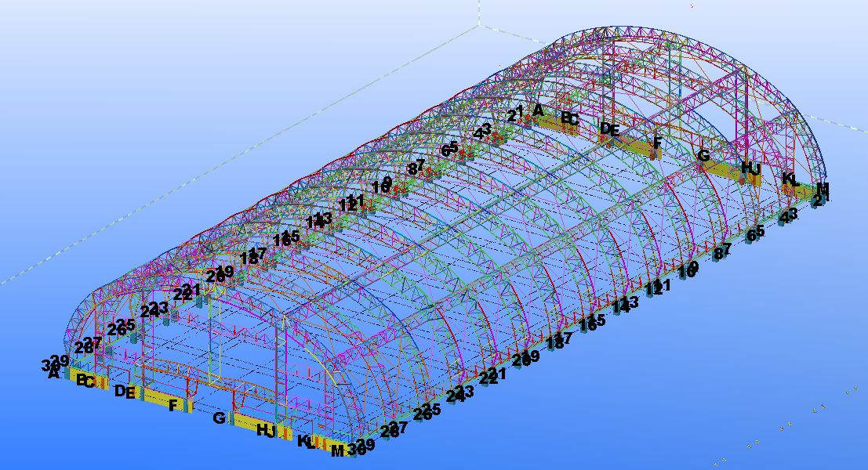Click grid label F at the rear gable

tap(657, 143)
